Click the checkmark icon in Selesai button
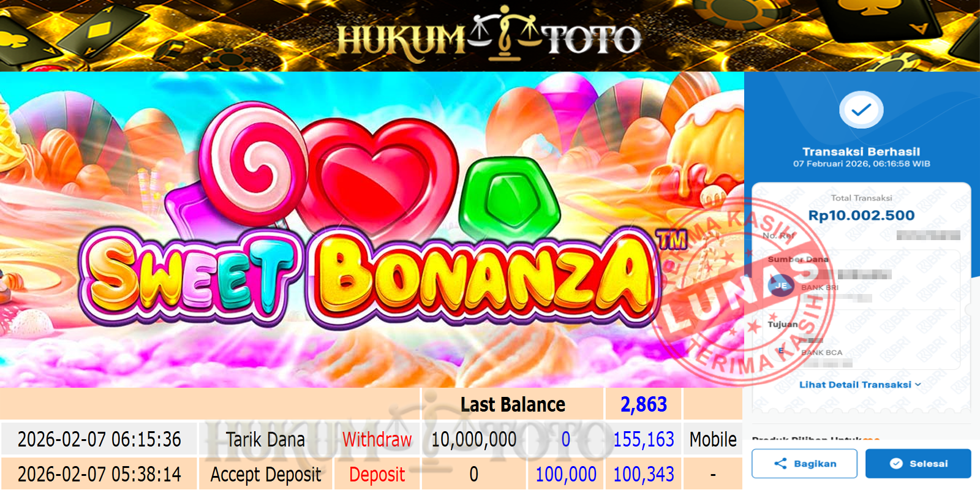The width and height of the screenshot is (980, 490). click(x=896, y=464)
